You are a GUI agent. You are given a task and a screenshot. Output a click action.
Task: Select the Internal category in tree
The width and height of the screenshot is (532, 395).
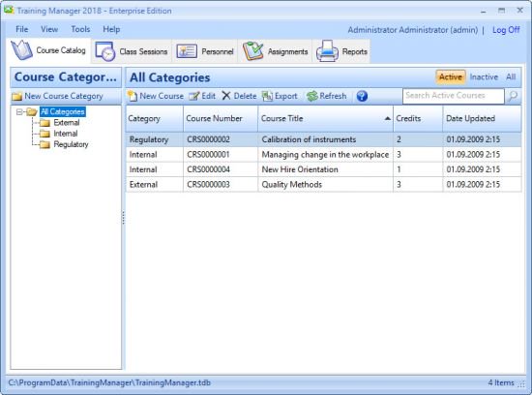click(x=66, y=134)
